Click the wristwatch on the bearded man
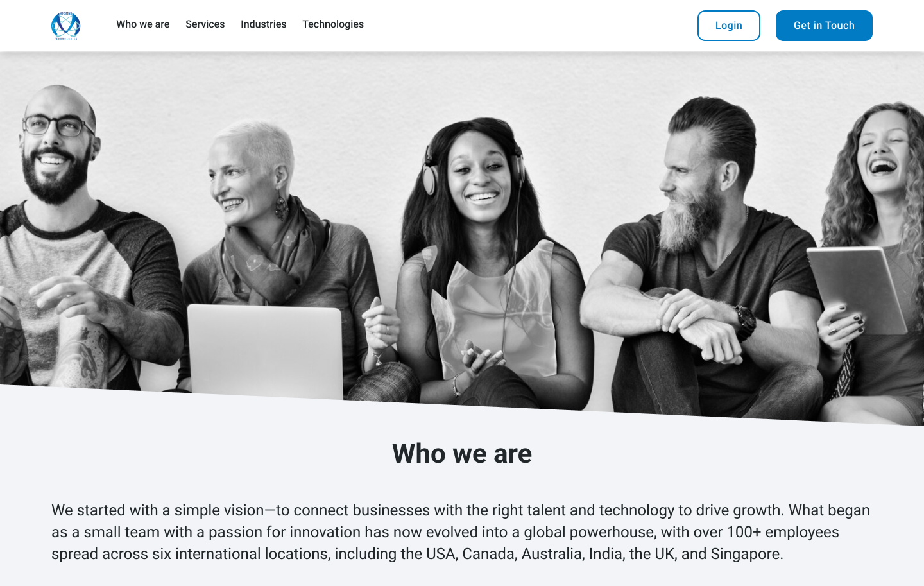The height and width of the screenshot is (586, 924). (746, 322)
